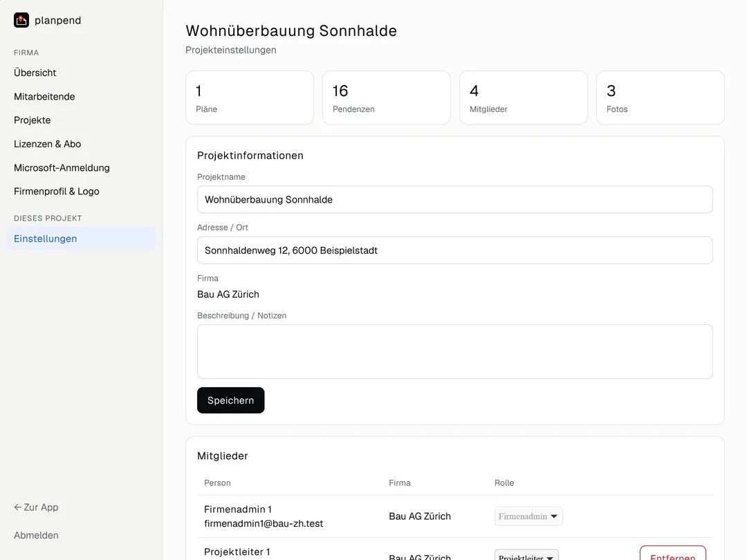Viewport: 747px width, 560px height.
Task: Click the Pläne stat card
Action: coord(250,97)
